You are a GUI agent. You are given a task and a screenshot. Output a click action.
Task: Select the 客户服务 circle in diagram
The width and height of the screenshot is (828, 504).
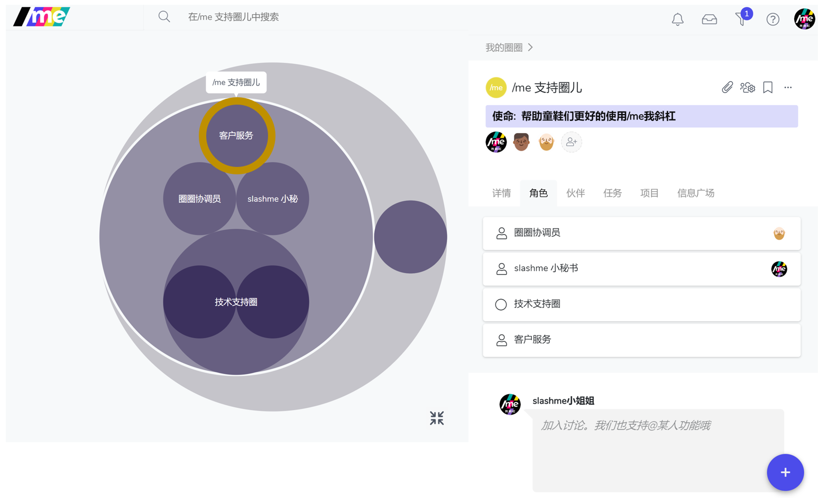coord(237,136)
